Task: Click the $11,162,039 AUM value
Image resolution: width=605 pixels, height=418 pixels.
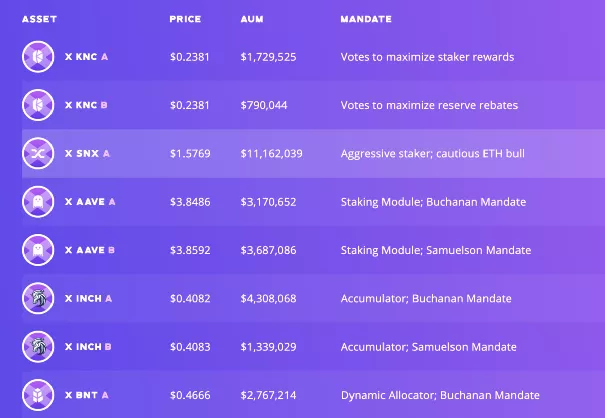Action: tap(271, 154)
